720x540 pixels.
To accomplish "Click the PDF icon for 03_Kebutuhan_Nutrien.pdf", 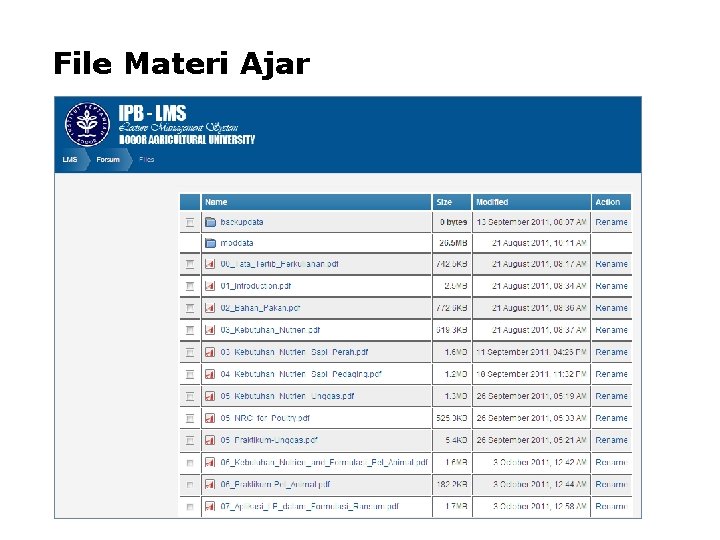I will pos(210,330).
